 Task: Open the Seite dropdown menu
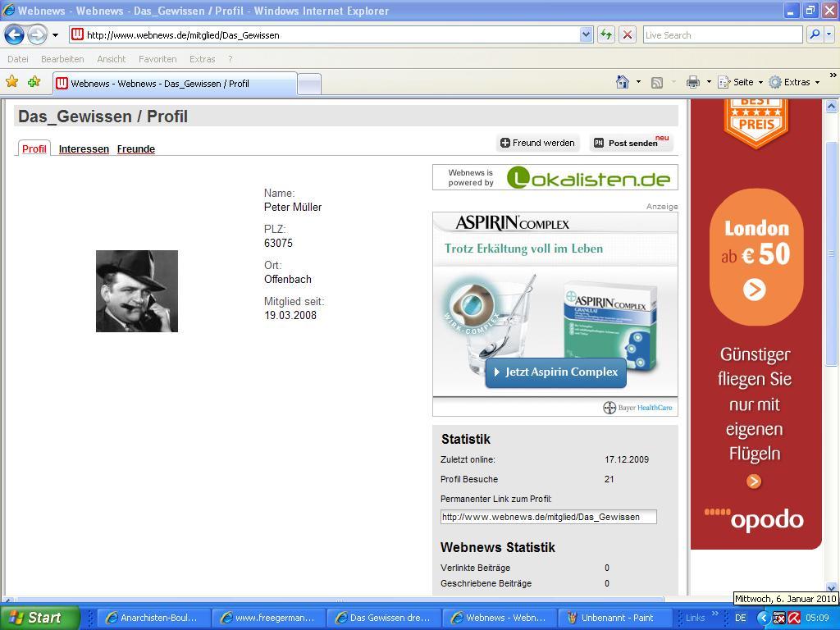click(x=740, y=82)
